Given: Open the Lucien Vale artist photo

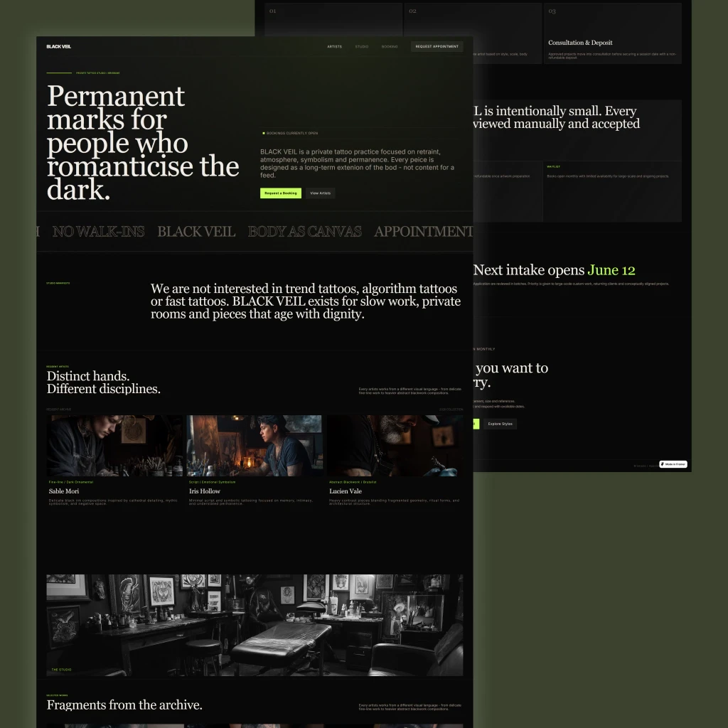Looking at the screenshot, I should point(395,446).
